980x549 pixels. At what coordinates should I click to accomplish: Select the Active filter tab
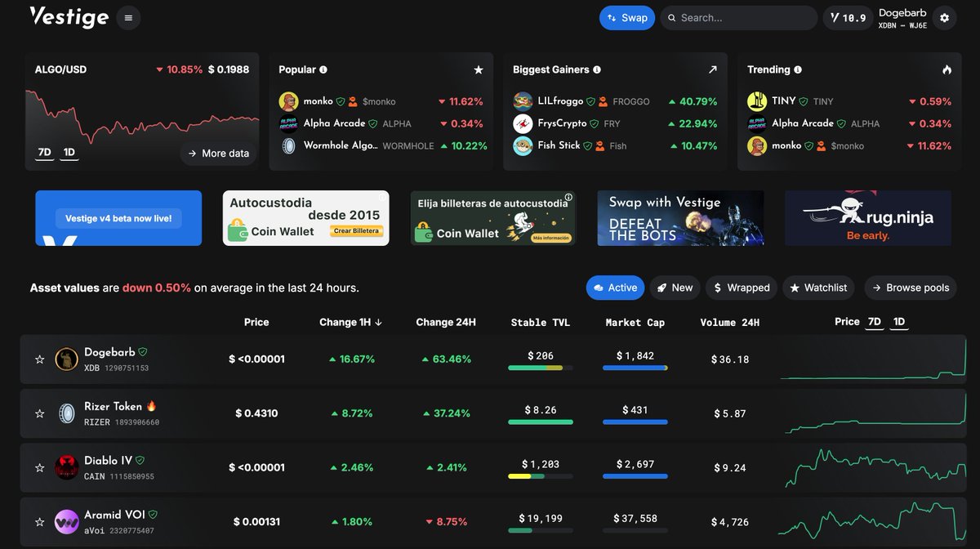click(x=615, y=288)
